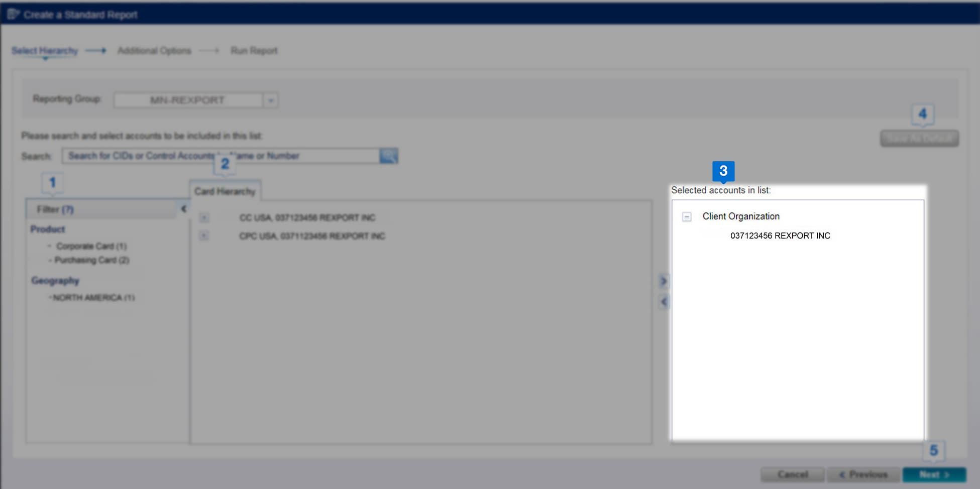The width and height of the screenshot is (980, 489).
Task: Collapse the Client Organization tree node
Action: [686, 216]
